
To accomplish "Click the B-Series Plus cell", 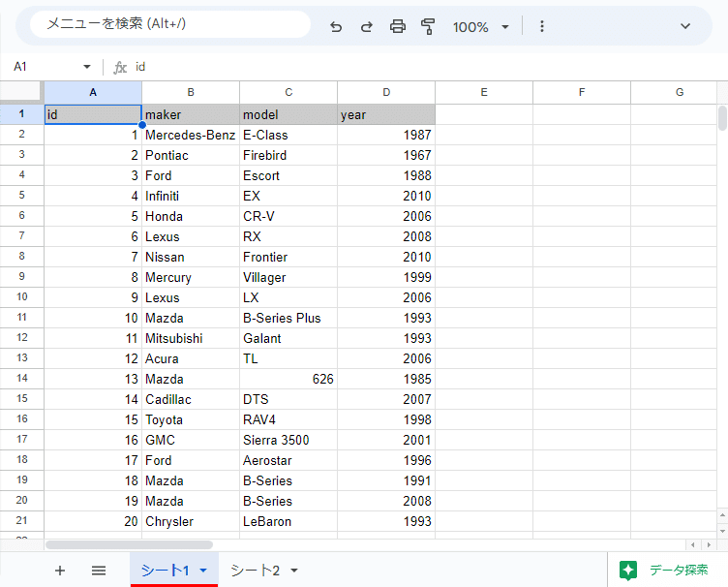I will pos(288,318).
